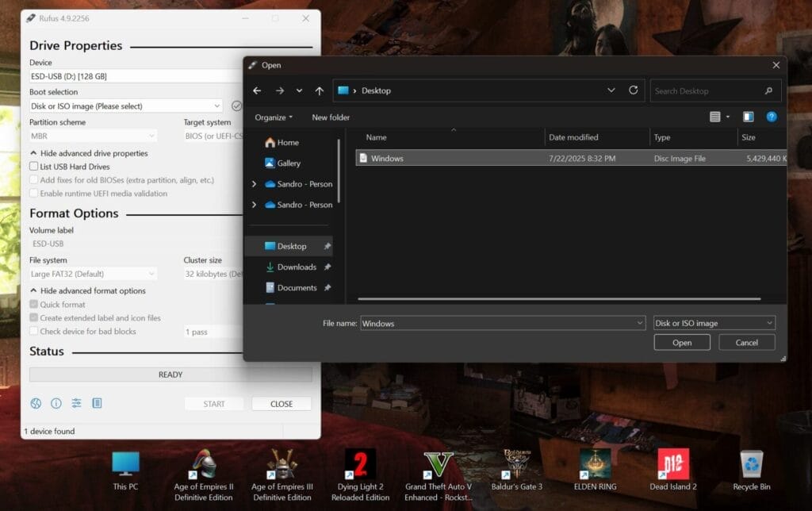Open Rufus application settings sliders icon
The image size is (812, 511).
pos(77,403)
